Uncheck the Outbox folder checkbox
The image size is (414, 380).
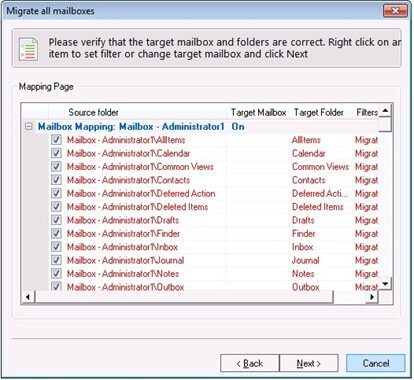[x=56, y=286]
